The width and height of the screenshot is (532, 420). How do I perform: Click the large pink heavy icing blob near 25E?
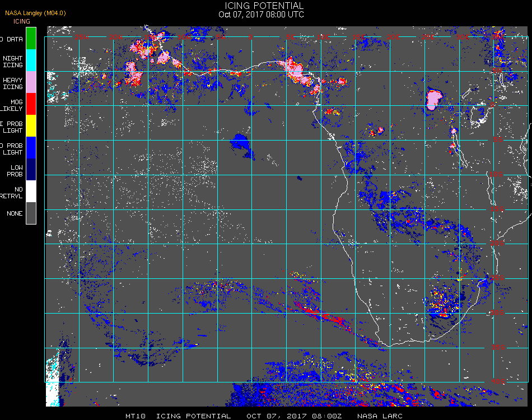click(434, 99)
